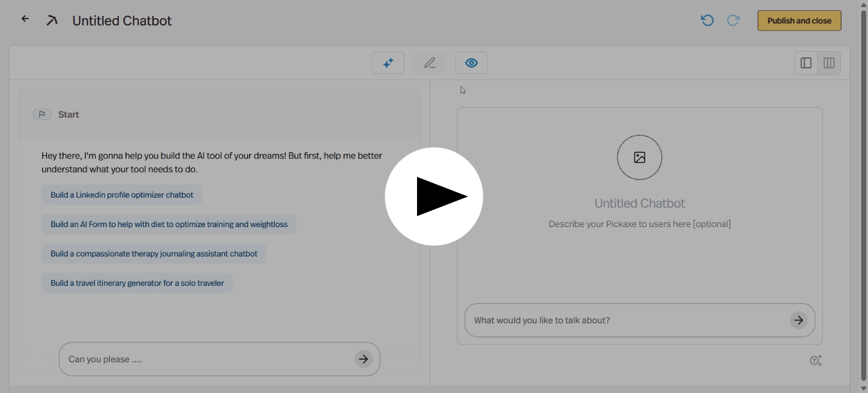Click the redo icon
This screenshot has height=393, width=868.
click(x=733, y=20)
